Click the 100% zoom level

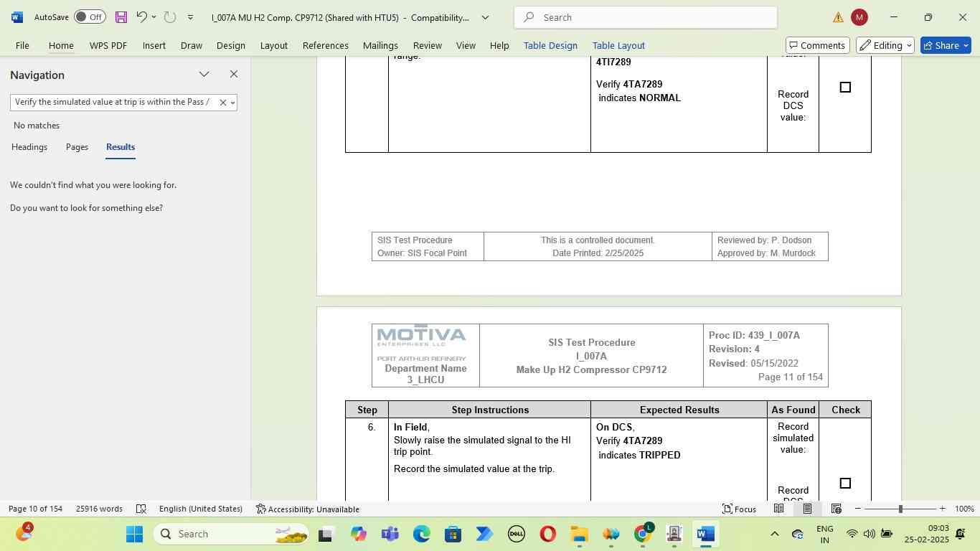[x=964, y=509]
